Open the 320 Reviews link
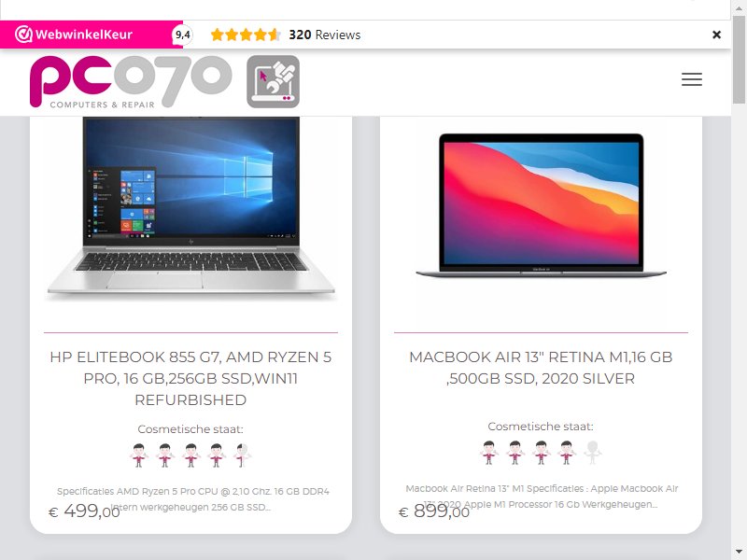Image resolution: width=747 pixels, height=560 pixels. (x=324, y=35)
